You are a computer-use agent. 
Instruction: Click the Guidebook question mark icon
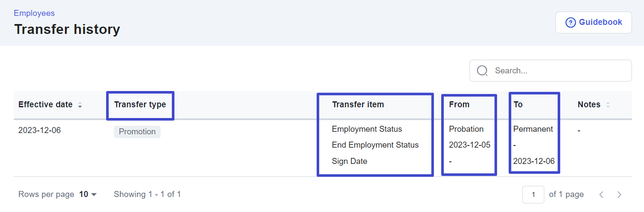click(x=571, y=23)
